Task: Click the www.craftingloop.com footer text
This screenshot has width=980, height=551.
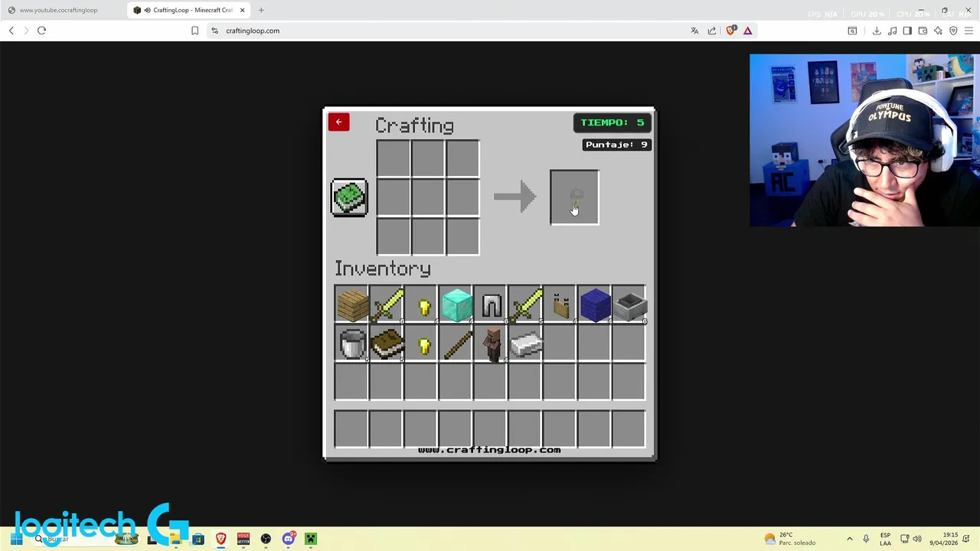Action: (x=489, y=450)
